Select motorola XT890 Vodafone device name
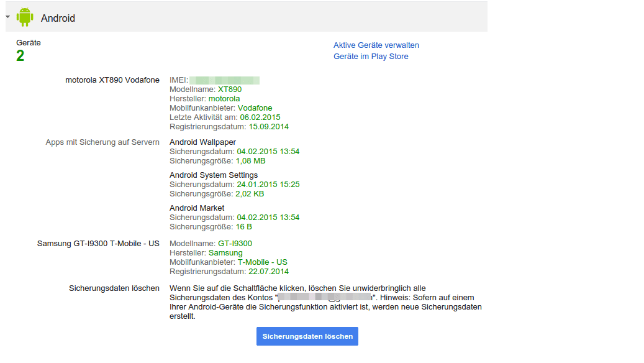 (112, 80)
